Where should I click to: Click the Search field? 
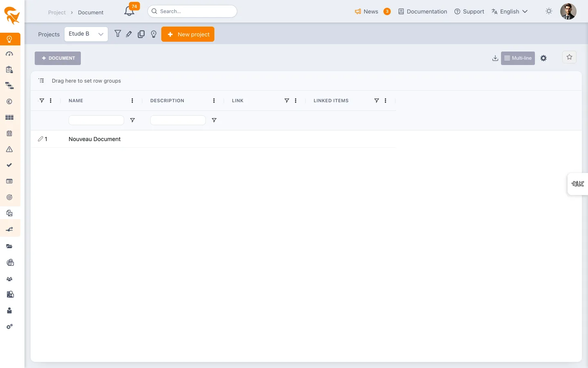192,11
